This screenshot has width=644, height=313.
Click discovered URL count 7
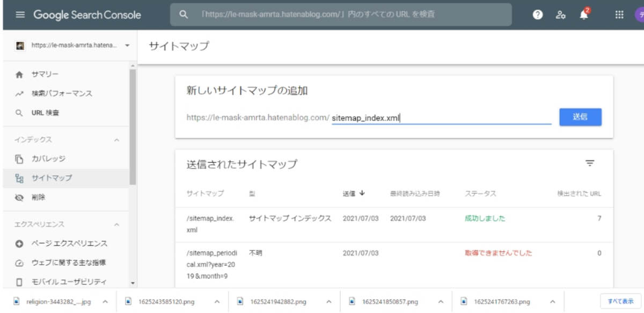[x=599, y=219]
